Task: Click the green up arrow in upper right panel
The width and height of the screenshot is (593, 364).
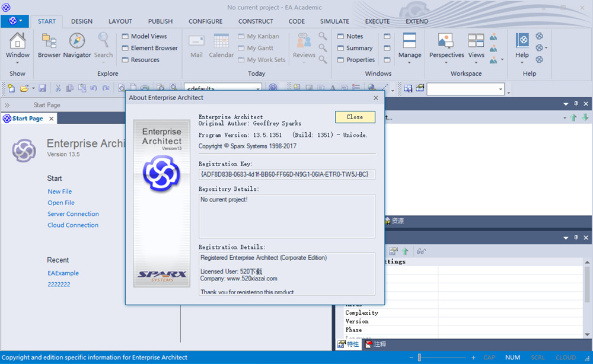Action: pyautogui.click(x=573, y=117)
